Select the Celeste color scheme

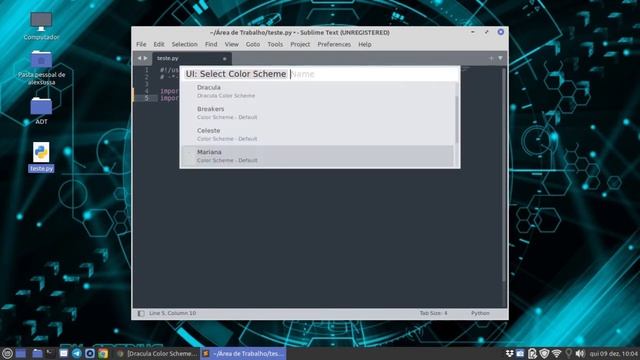click(x=318, y=134)
